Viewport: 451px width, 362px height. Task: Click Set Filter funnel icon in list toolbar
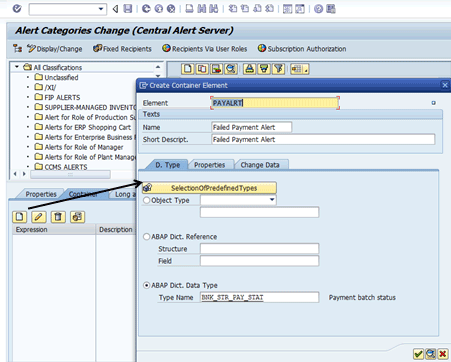click(278, 69)
